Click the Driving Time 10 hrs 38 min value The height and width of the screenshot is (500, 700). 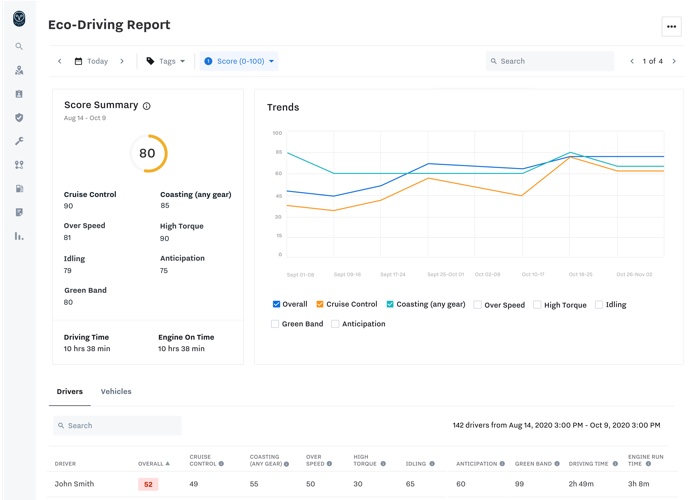[87, 349]
